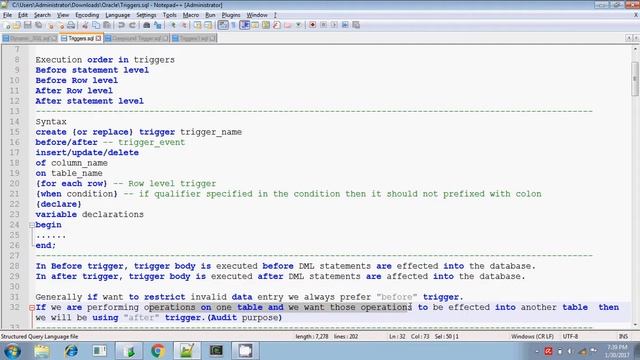Collapse the begin block fold marker
Screen dimensions: 640x360
click(x=32, y=225)
